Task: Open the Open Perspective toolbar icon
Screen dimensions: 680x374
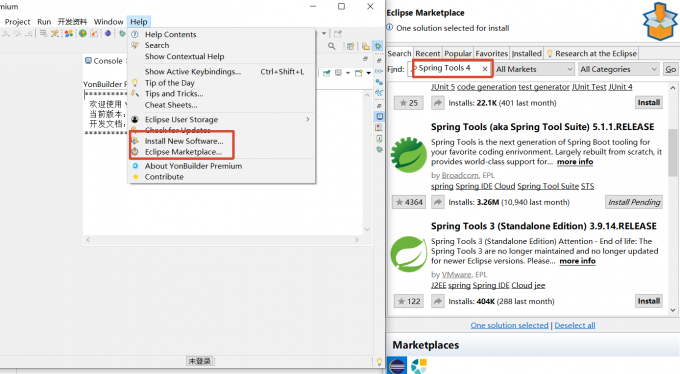Action: [x=350, y=46]
